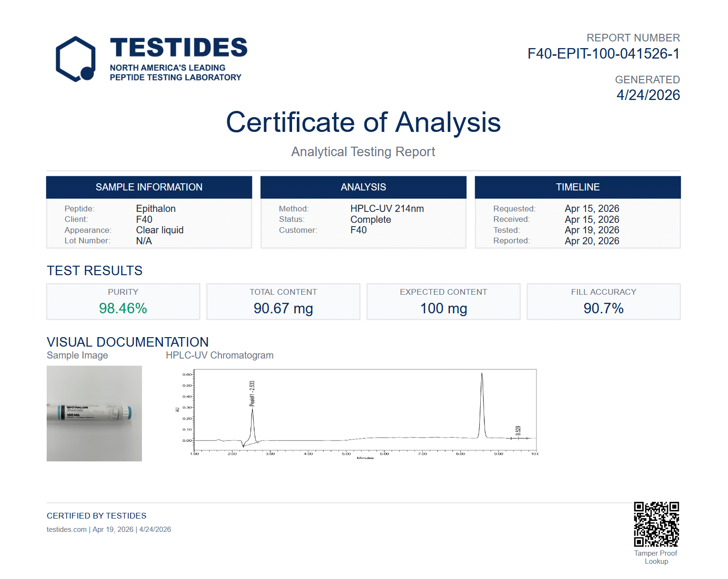
Task: Click the 9.529 peak marker on chromatogram
Action: pos(518,431)
